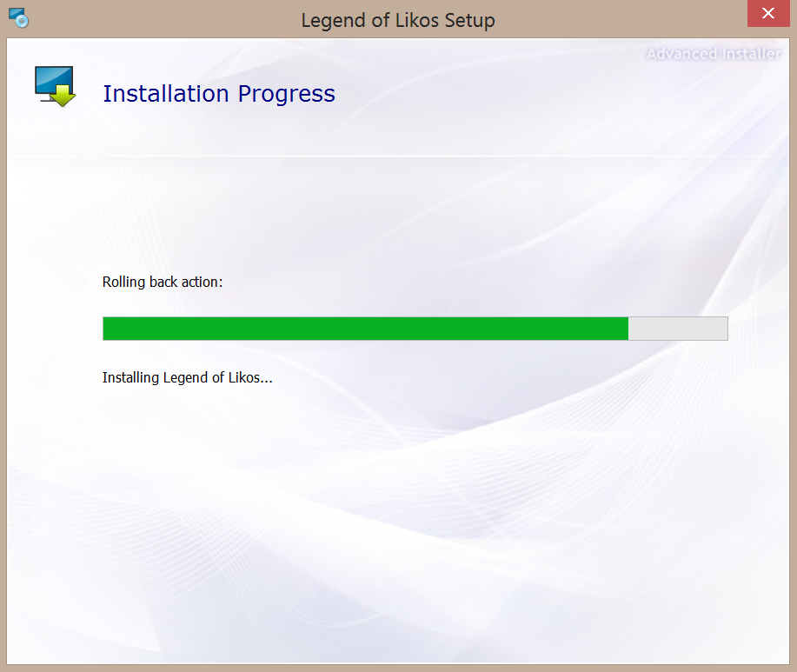
Task: Close the Legend of Likos Setup window
Action: tap(768, 13)
